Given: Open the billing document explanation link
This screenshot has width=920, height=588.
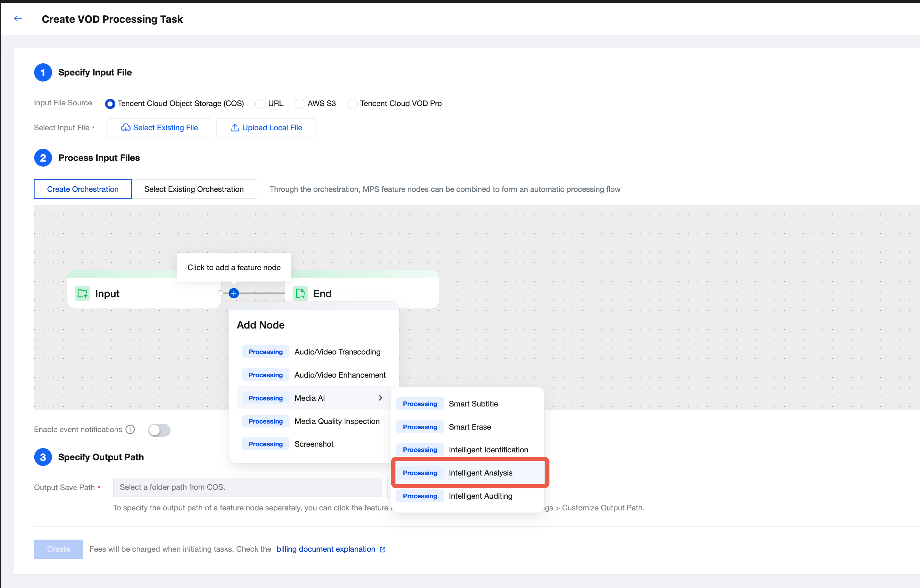Looking at the screenshot, I should pos(325,549).
